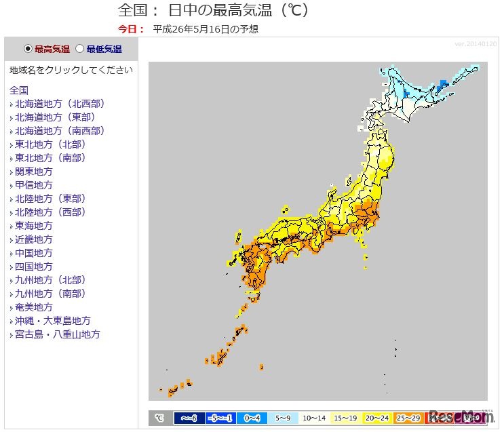Click the 15～19 legend color swatch
The width and height of the screenshot is (504, 432).
pos(345,418)
